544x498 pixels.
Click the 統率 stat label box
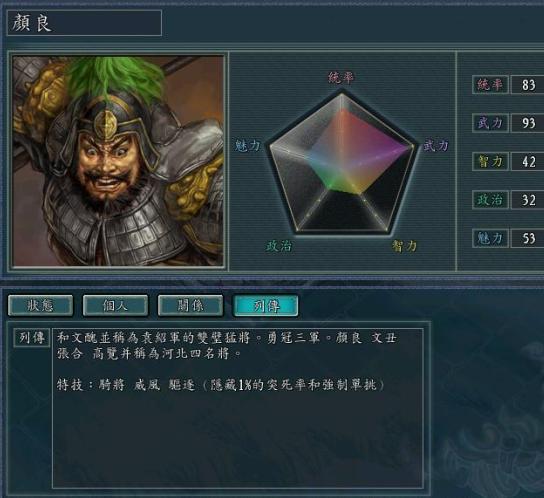coord(490,85)
